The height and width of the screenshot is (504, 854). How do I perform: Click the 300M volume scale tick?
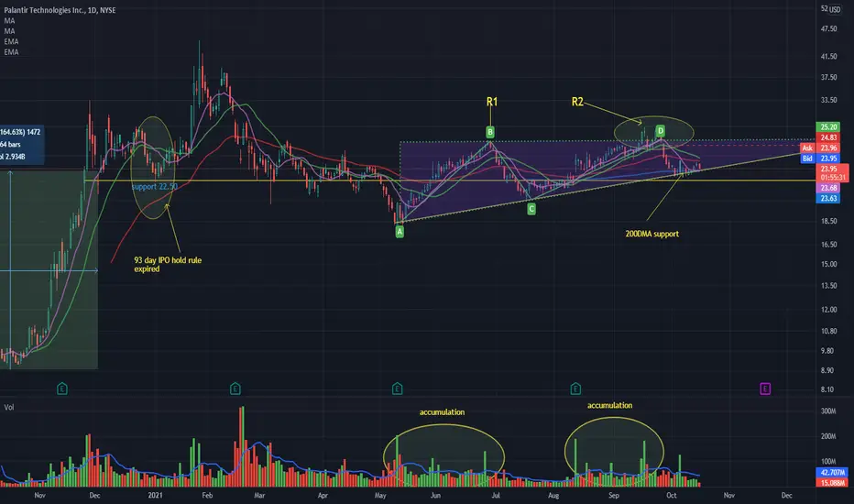coord(827,411)
